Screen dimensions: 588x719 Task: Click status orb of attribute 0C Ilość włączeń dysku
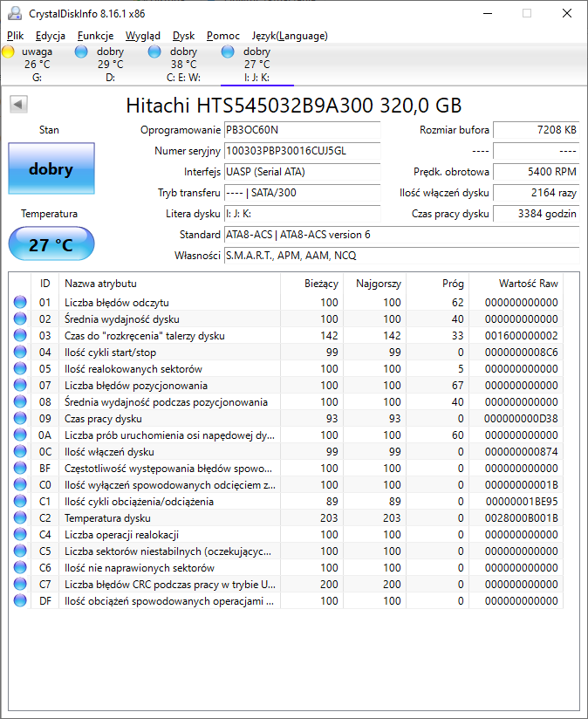click(x=20, y=451)
